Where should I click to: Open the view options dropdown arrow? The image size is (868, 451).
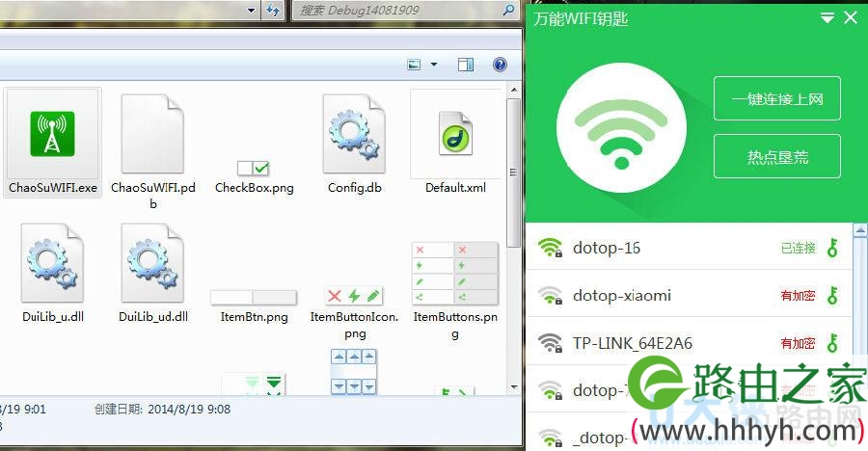pos(434,65)
